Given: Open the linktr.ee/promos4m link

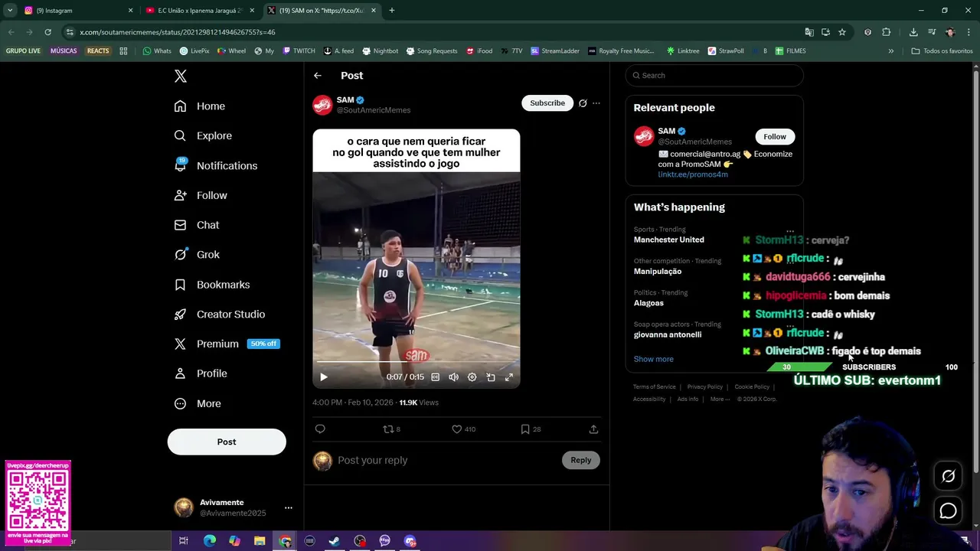Looking at the screenshot, I should point(693,174).
